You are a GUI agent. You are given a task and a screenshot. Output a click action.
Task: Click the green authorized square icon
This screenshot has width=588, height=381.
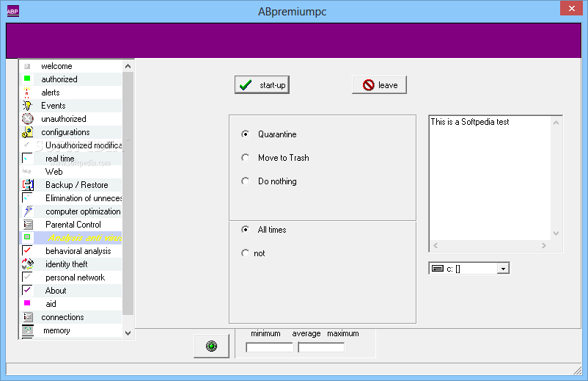[x=27, y=79]
